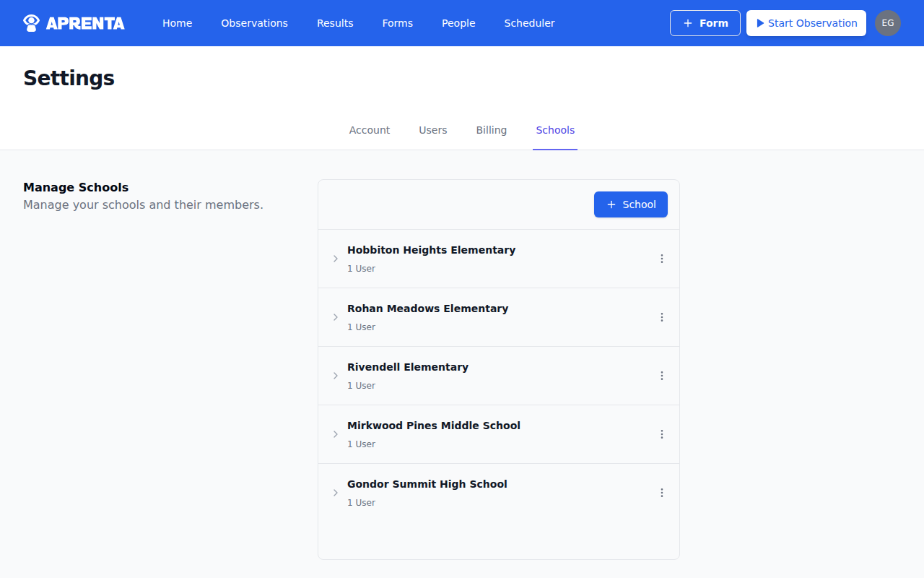The image size is (924, 578).
Task: Expand Rivendell Elementary details
Action: pyautogui.click(x=335, y=375)
